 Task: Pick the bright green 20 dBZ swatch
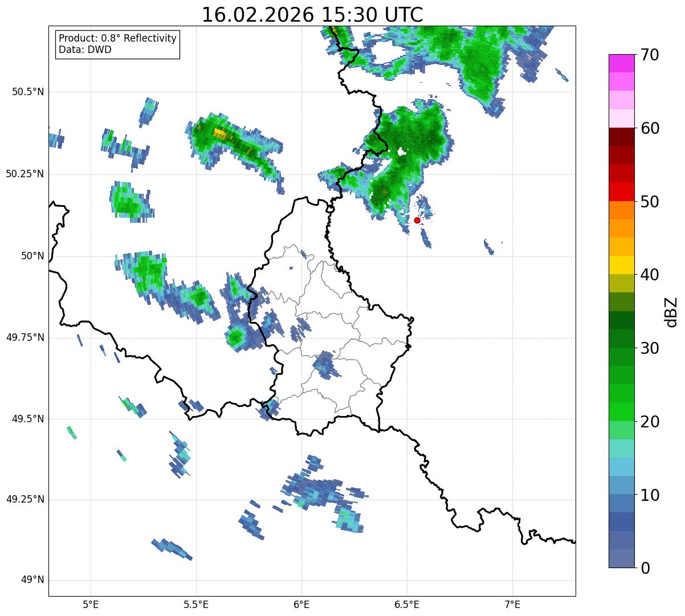tap(622, 412)
